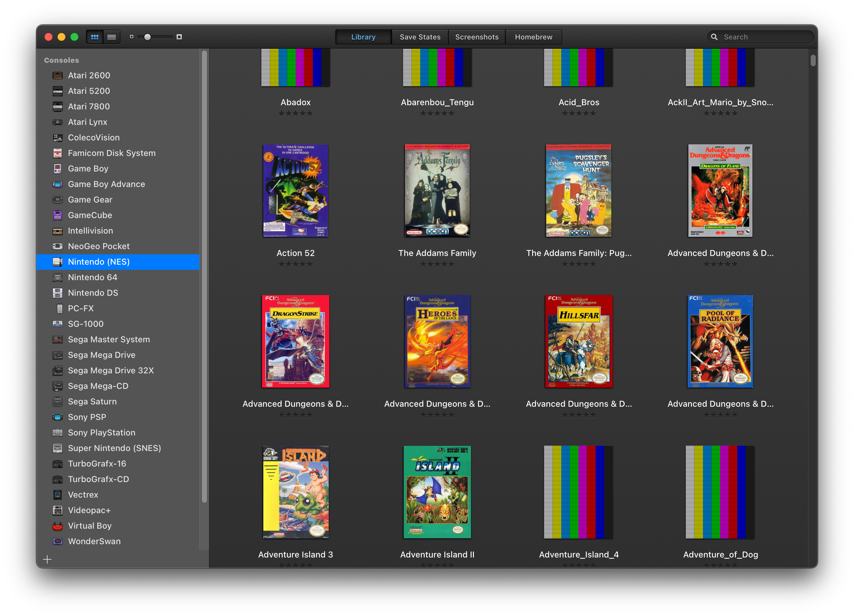The height and width of the screenshot is (616, 854).
Task: Open the Homebrew tab
Action: pyautogui.click(x=533, y=37)
